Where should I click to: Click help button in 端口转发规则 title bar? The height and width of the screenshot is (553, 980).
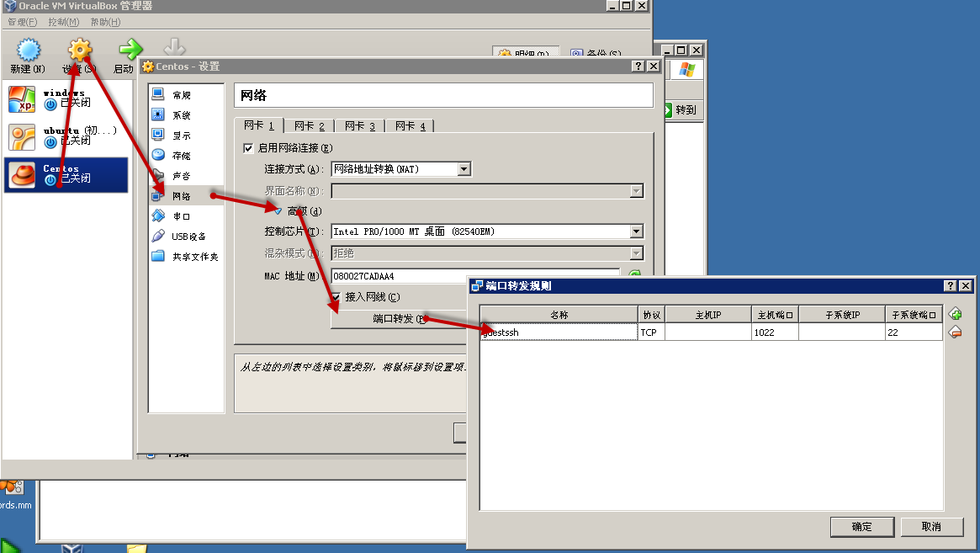(950, 286)
